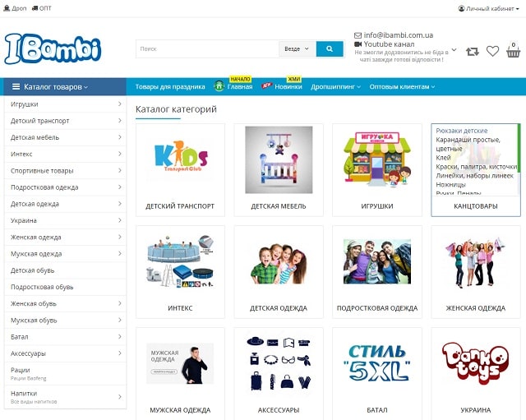Expand Игрушки in the sidebar
This screenshot has height=420, width=526.
pos(65,104)
